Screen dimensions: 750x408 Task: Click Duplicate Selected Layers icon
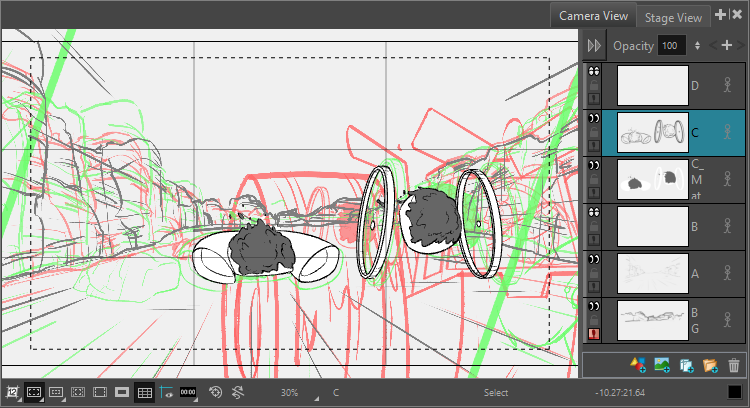click(686, 365)
